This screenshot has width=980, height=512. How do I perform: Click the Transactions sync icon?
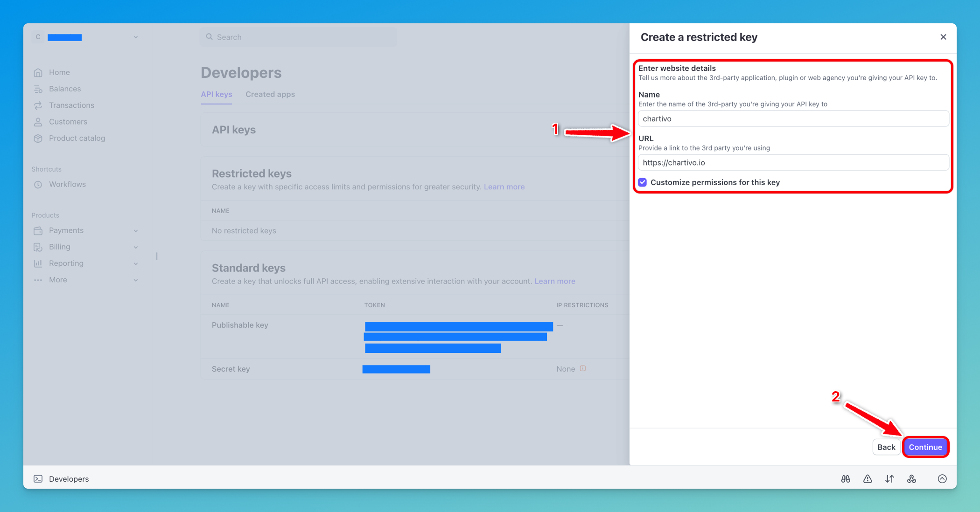pos(38,105)
